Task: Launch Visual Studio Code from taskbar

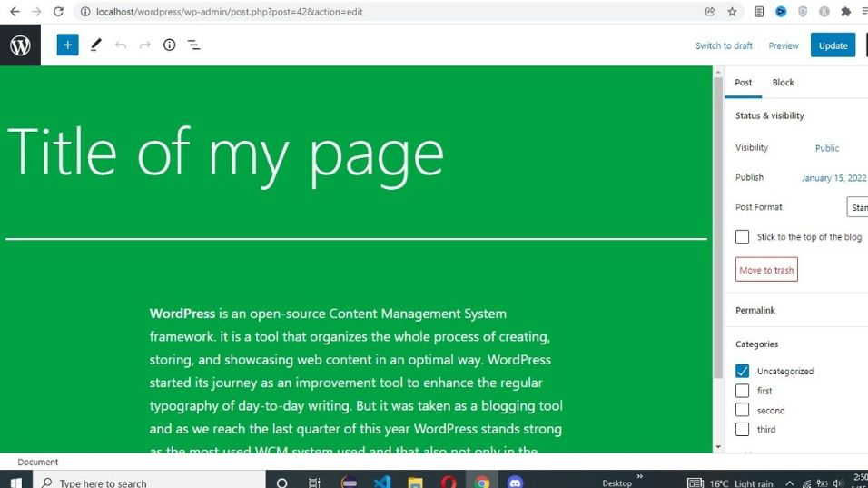Action: (382, 482)
